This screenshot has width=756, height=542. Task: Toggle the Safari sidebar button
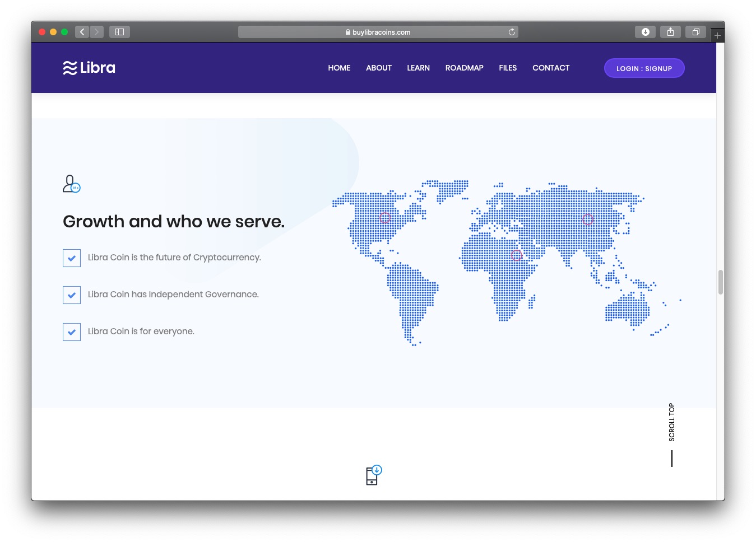pos(119,32)
